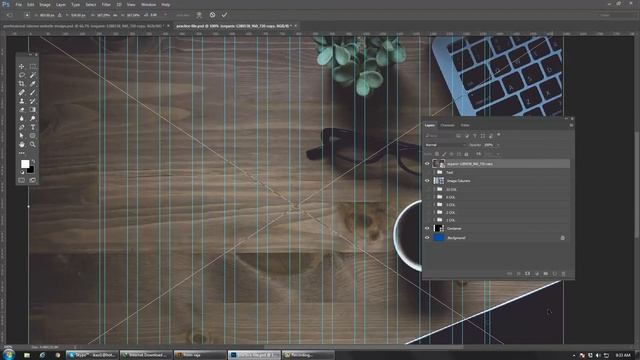Hide the top smart object layer
The width and height of the screenshot is (640, 360).
[x=427, y=164]
